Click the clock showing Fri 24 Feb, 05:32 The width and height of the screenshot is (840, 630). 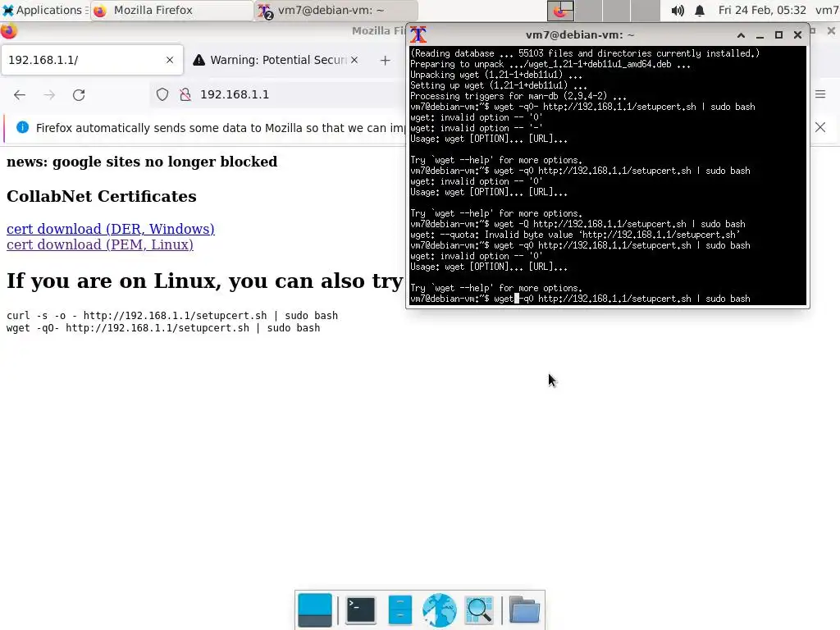[x=762, y=10]
